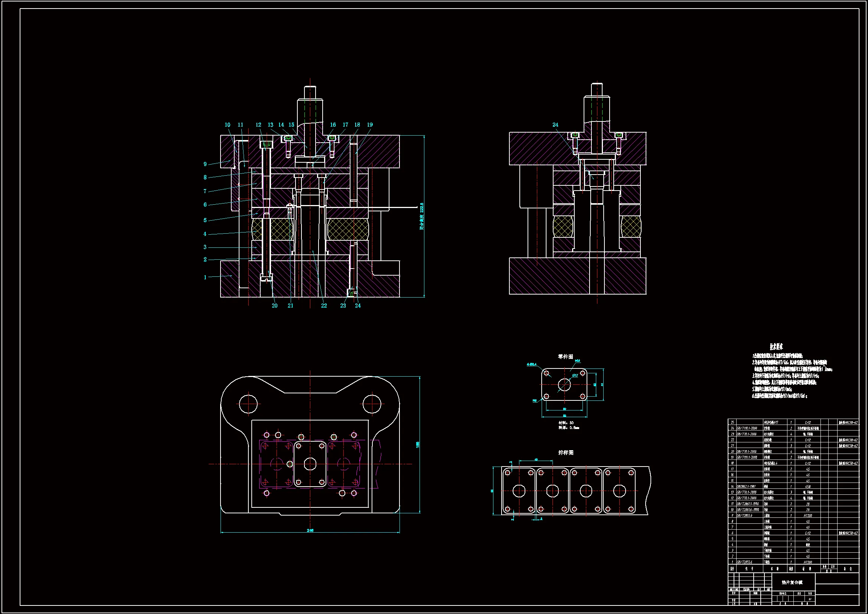868x614 pixels.
Task: Click the Ø17 dimension label on part drawing
Action: point(575,375)
